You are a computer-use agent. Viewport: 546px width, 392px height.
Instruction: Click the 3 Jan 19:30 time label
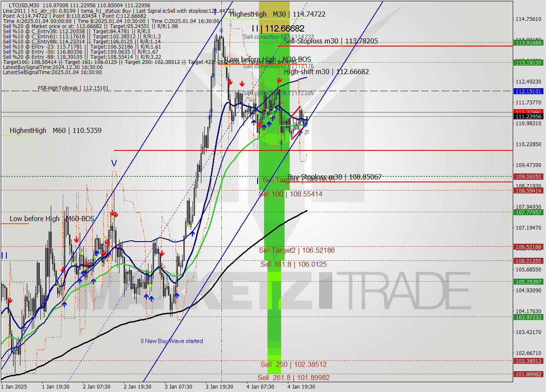pyautogui.click(x=219, y=387)
